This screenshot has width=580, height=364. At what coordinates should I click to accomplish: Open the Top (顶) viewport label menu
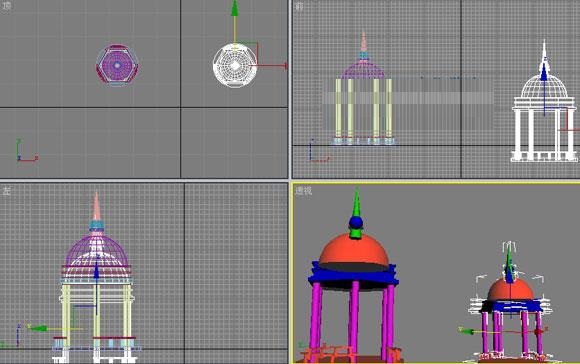[x=6, y=5]
